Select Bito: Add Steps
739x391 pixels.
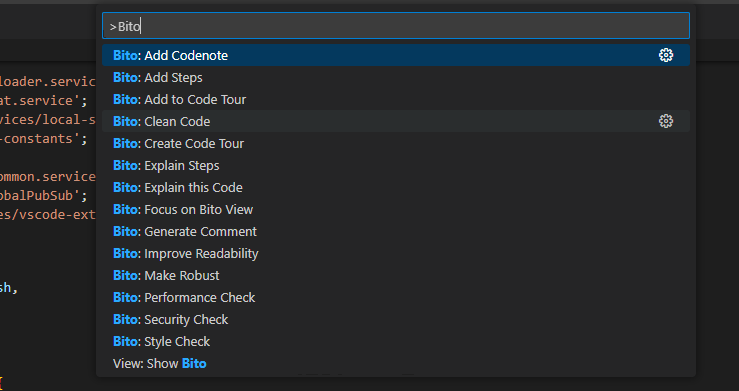[x=396, y=77]
